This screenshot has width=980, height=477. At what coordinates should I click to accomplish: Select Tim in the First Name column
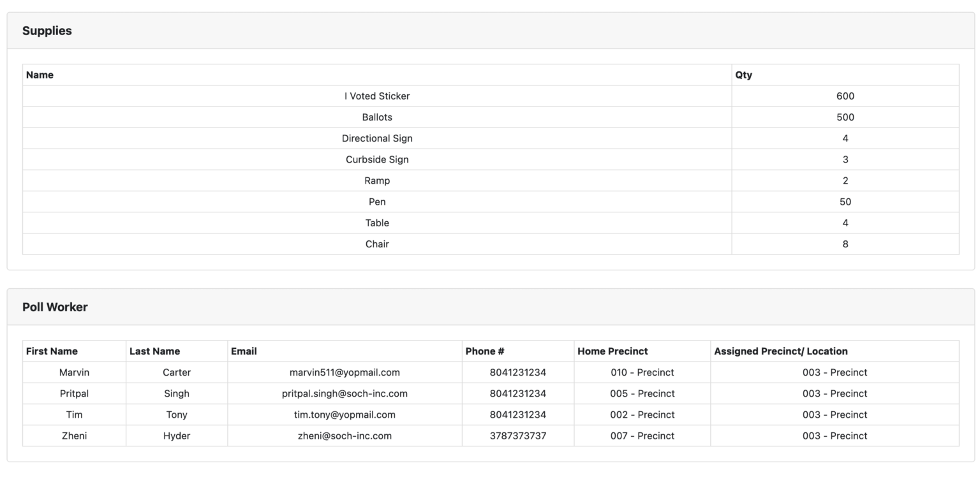74,415
